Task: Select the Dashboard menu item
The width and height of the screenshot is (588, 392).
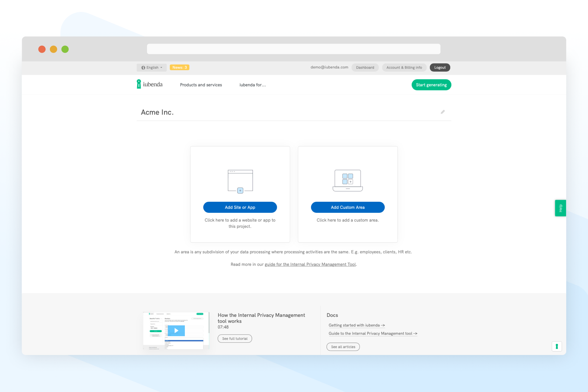Action: [365, 68]
